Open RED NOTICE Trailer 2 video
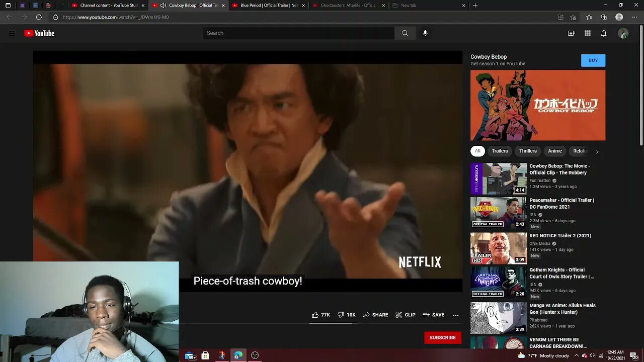644x362 pixels. pos(560,236)
